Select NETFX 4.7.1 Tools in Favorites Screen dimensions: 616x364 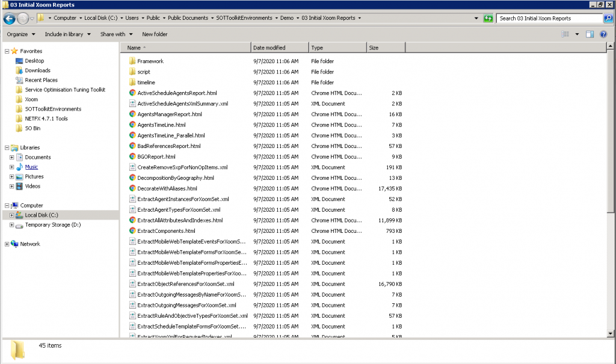pos(46,119)
